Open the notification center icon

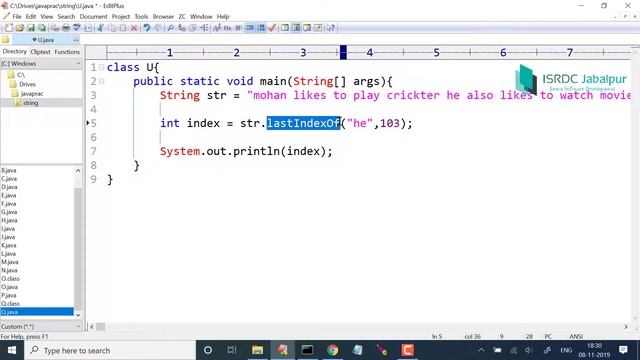623,350
